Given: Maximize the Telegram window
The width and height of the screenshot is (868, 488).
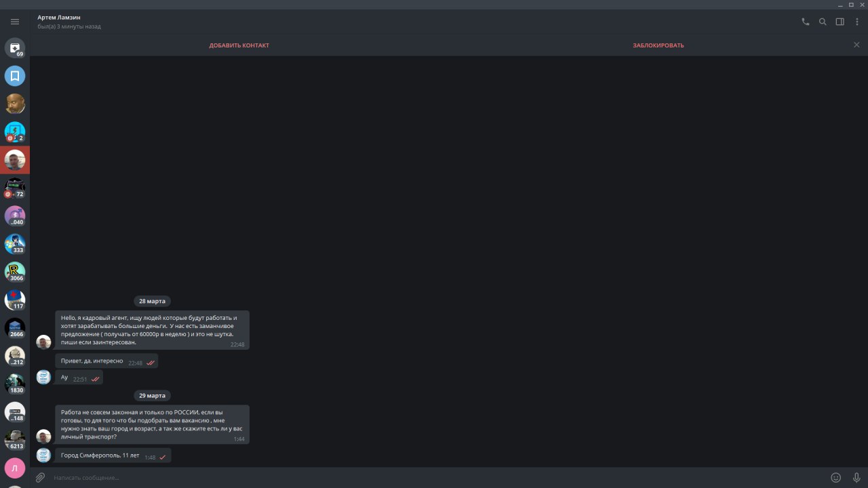Looking at the screenshot, I should 851,4.
